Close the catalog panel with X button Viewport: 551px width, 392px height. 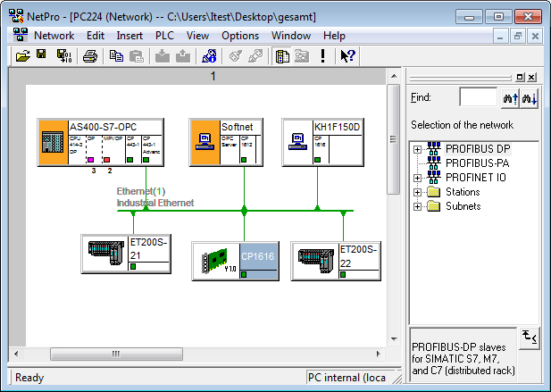point(532,78)
